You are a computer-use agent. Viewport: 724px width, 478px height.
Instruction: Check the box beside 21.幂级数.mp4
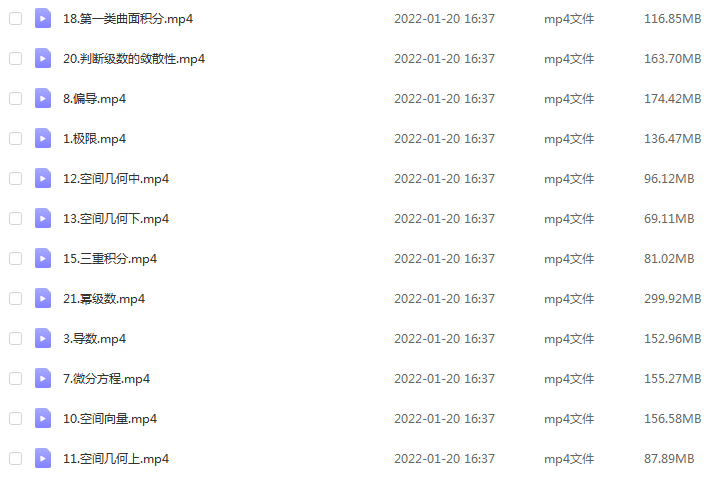tap(16, 298)
